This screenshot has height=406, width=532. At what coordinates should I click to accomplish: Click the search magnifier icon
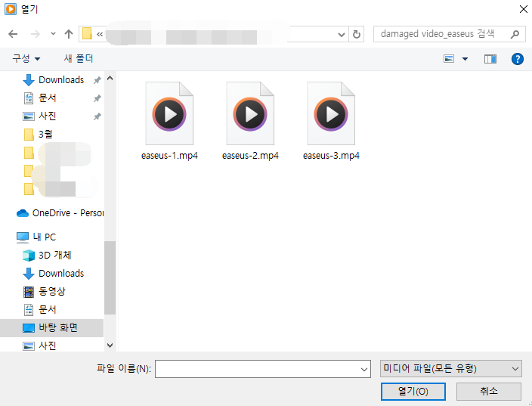tap(515, 34)
